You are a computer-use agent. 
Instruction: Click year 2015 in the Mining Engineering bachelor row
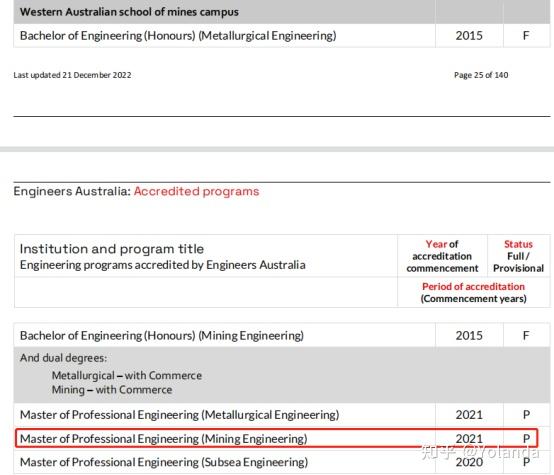(x=469, y=335)
